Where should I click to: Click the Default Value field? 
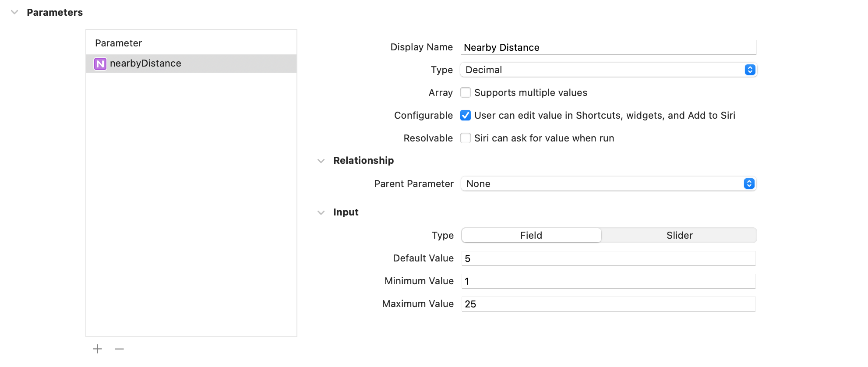pos(608,258)
